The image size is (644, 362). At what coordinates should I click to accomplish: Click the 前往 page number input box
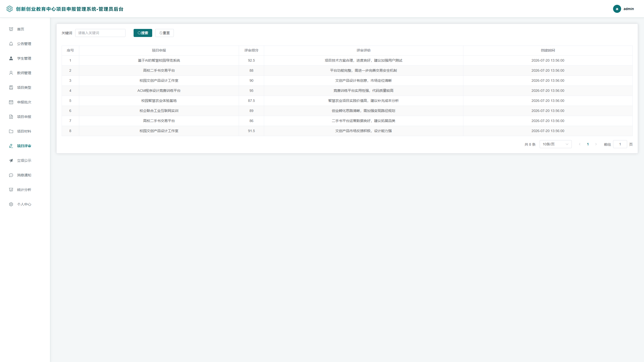pos(620,144)
